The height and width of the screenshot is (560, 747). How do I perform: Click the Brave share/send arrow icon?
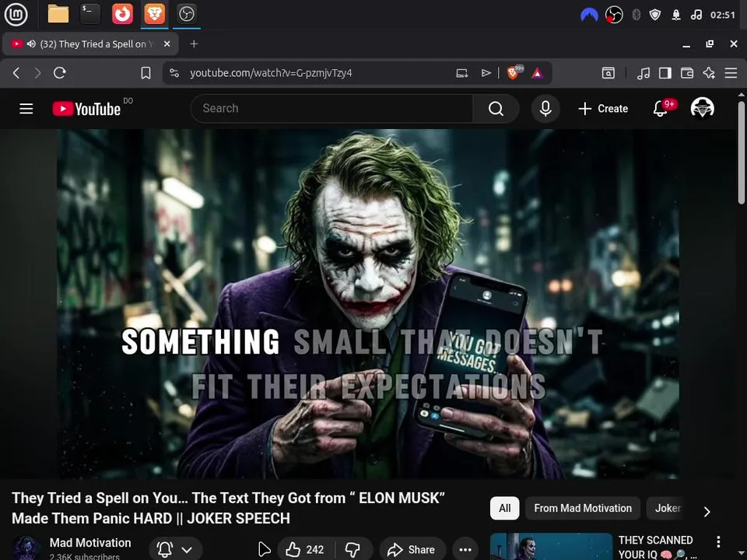click(486, 73)
